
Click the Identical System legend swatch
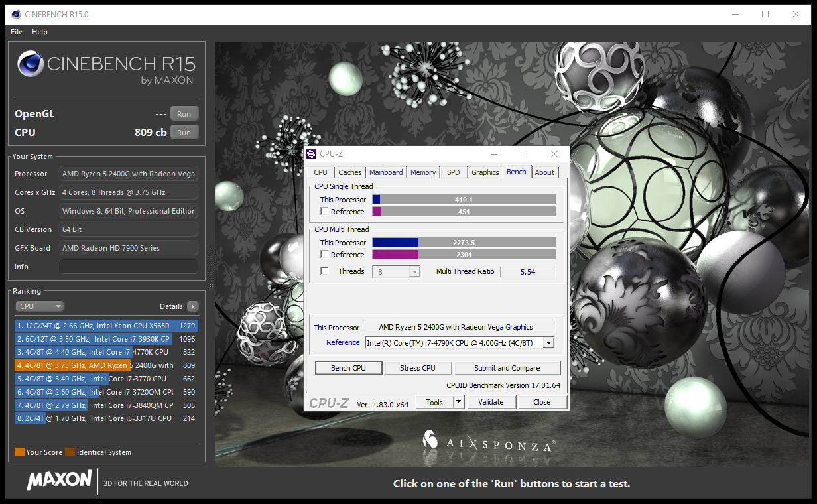[70, 452]
